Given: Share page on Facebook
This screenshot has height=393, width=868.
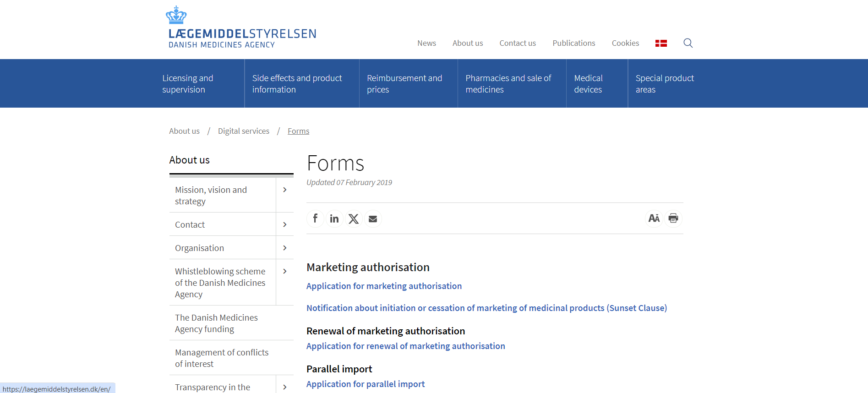Looking at the screenshot, I should tap(315, 218).
